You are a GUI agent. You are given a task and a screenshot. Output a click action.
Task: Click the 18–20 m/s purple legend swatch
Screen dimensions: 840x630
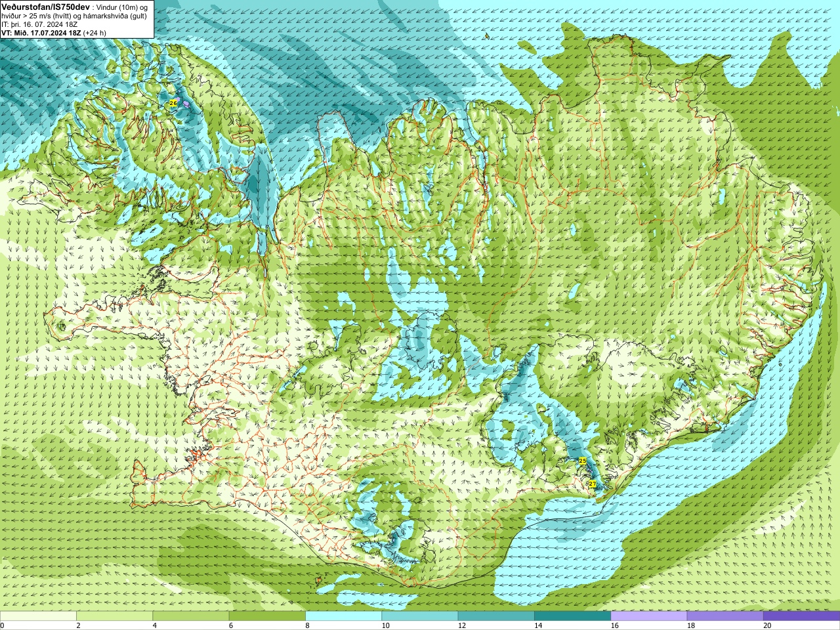pos(724,616)
